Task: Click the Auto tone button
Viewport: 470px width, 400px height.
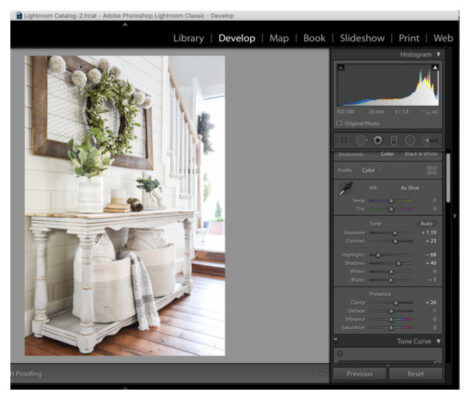Action: (426, 224)
